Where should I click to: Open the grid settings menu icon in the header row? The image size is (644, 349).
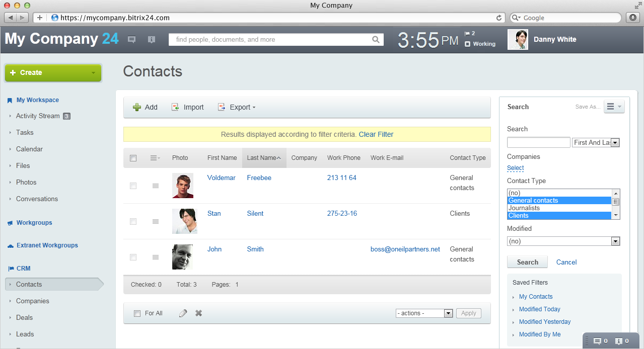click(x=155, y=158)
